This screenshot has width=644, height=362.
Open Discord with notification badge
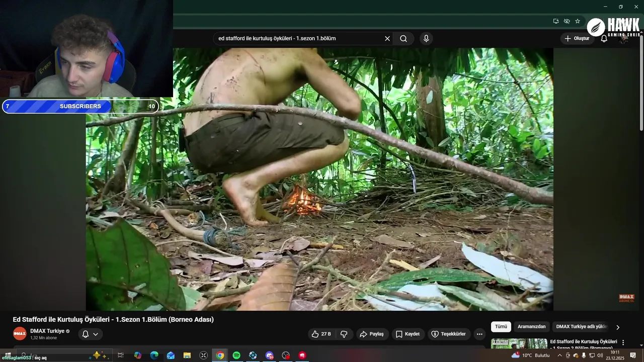tap(269, 355)
